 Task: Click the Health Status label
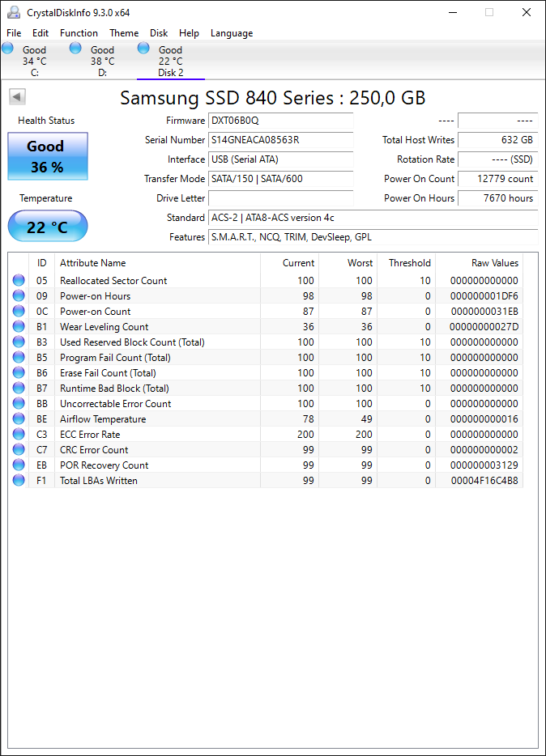coord(46,121)
